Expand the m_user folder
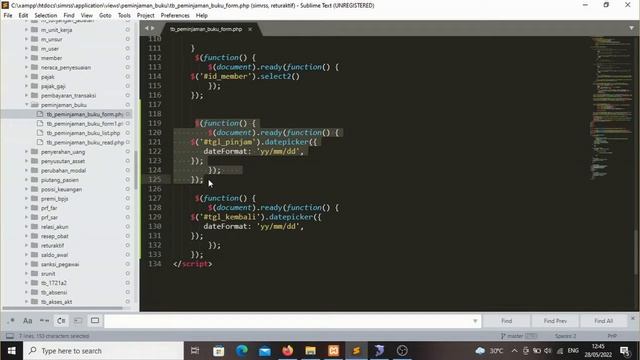 click(27, 49)
